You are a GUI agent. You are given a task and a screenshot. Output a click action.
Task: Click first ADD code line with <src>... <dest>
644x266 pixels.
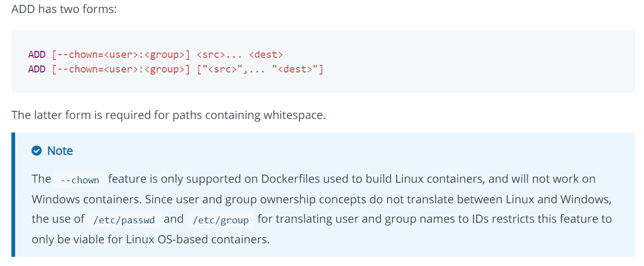(x=156, y=55)
